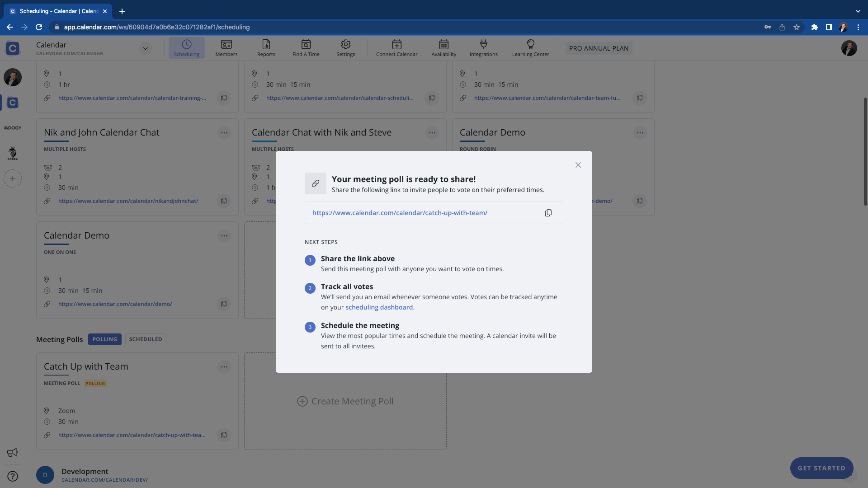This screenshot has height=488, width=868.
Task: Open options for One on One Calendar Demo
Action: tap(224, 236)
